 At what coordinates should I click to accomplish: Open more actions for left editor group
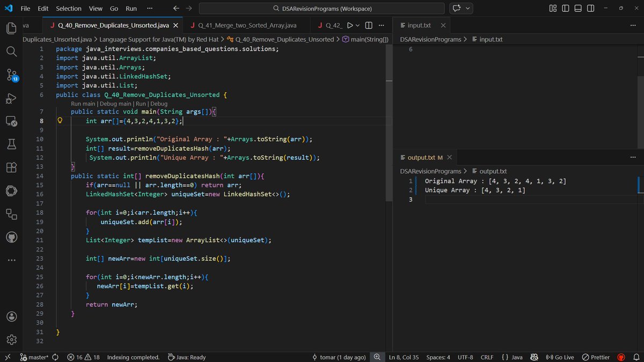(x=381, y=25)
